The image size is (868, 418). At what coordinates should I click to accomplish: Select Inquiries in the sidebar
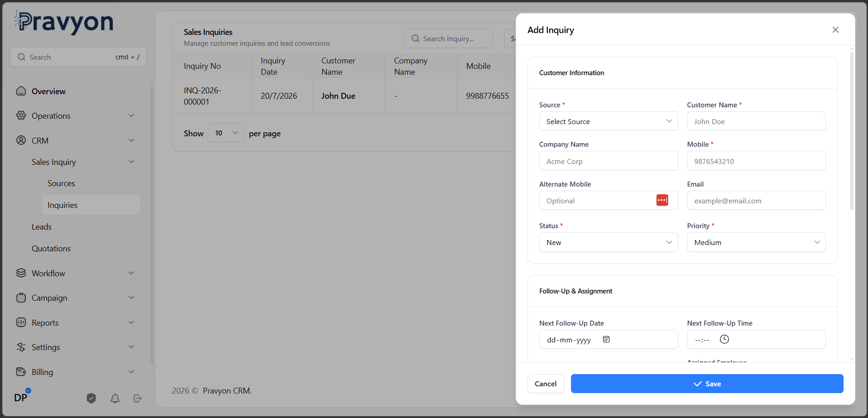coord(91,205)
